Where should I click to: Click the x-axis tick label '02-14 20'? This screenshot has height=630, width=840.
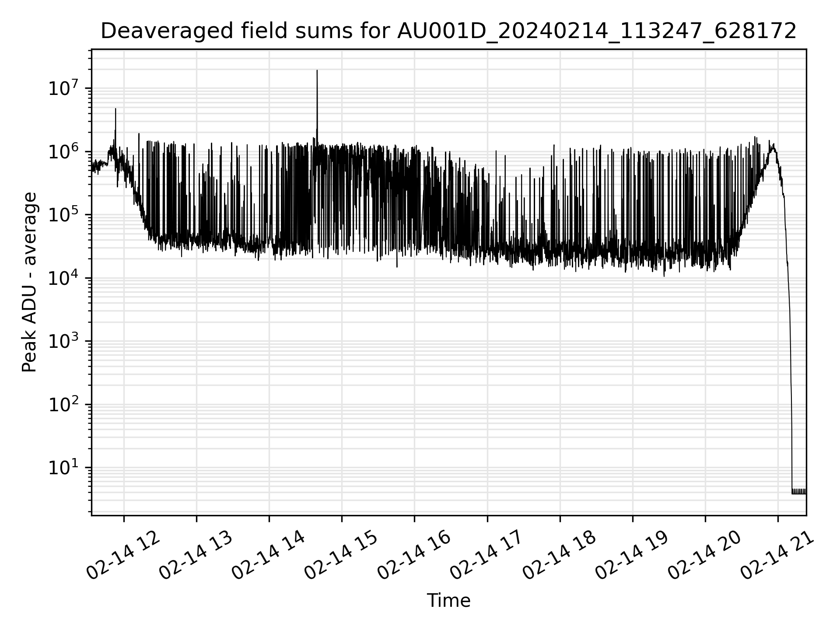pos(705,556)
